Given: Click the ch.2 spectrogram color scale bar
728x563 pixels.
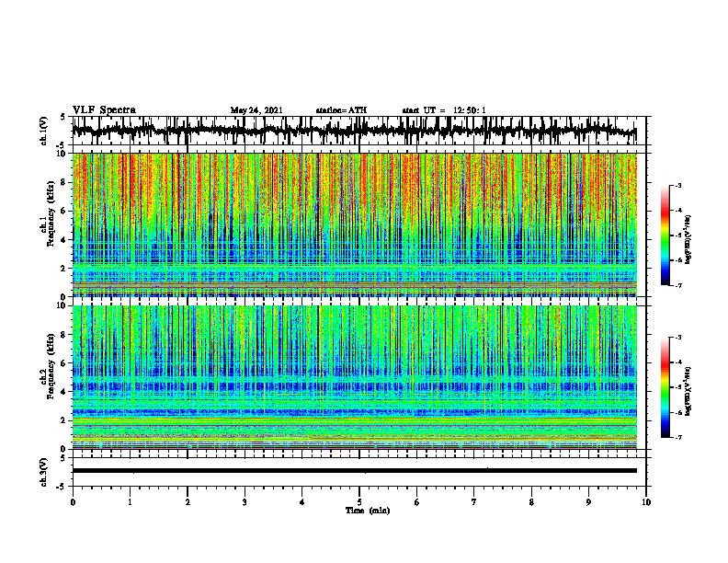Looking at the screenshot, I should (665, 387).
